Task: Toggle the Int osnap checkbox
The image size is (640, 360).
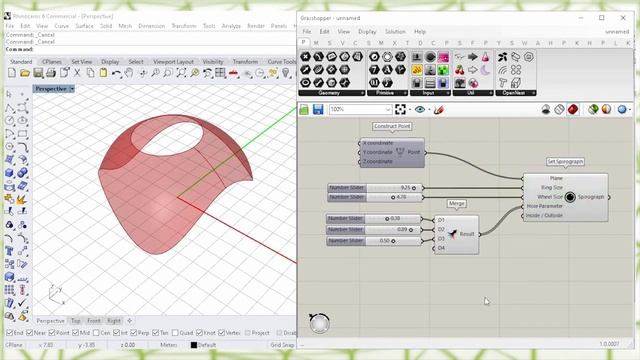Action: click(x=117, y=333)
